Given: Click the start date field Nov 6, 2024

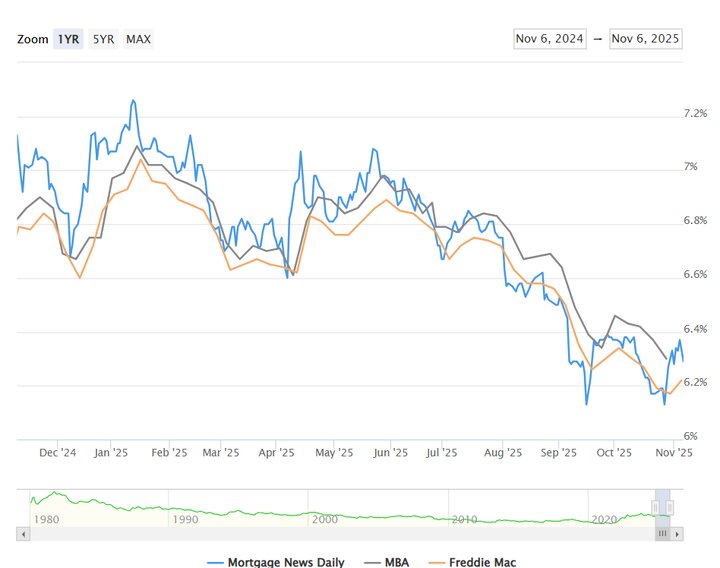Looking at the screenshot, I should [549, 39].
